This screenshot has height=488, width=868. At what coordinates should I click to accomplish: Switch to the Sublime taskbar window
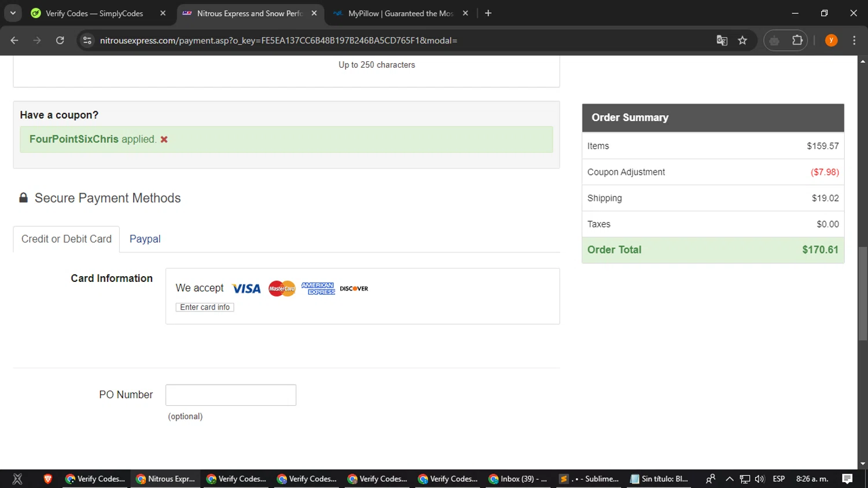[x=589, y=479]
